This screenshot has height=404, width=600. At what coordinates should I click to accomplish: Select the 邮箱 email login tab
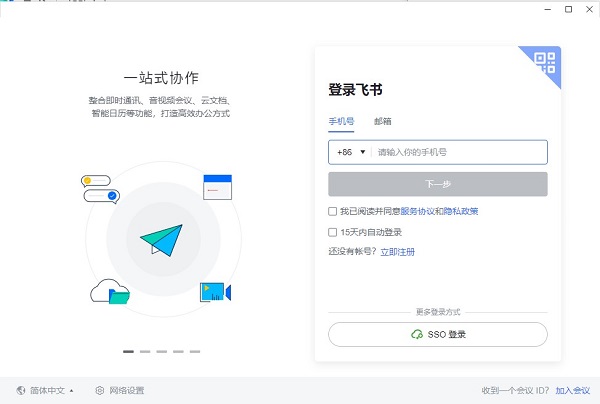click(382, 121)
